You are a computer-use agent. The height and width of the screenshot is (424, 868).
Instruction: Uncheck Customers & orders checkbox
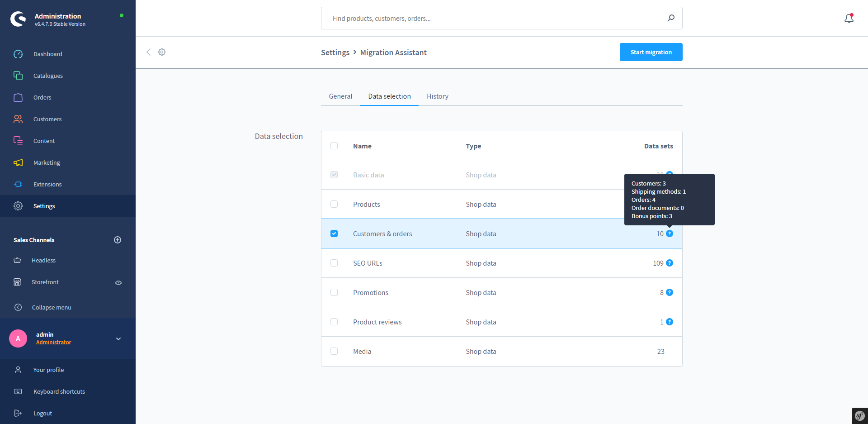tap(334, 233)
